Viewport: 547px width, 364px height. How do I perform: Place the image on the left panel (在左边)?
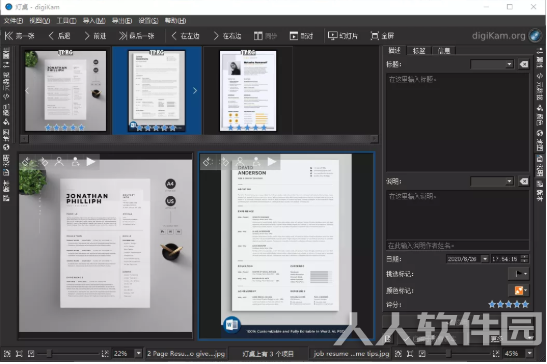click(185, 36)
